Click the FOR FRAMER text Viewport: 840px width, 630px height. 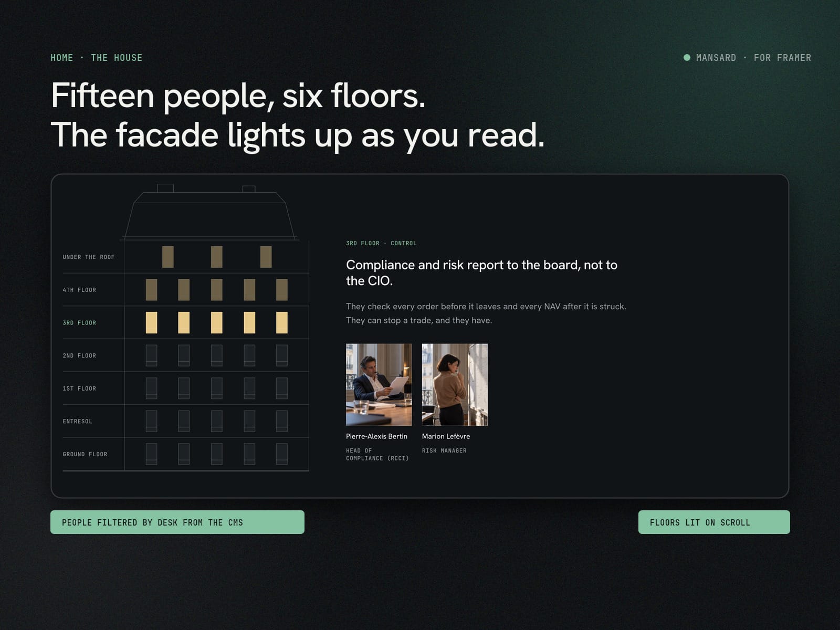coord(782,58)
